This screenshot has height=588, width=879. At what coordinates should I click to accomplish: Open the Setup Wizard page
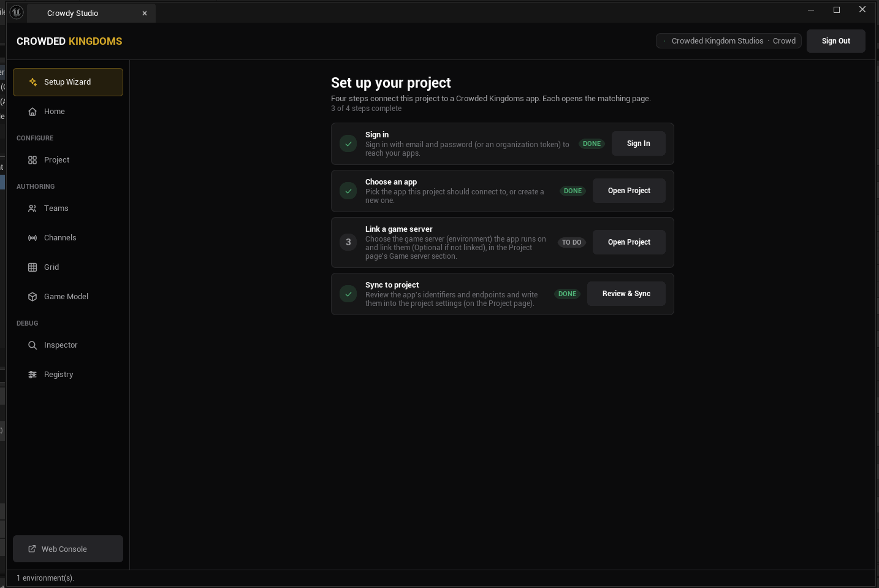click(68, 82)
